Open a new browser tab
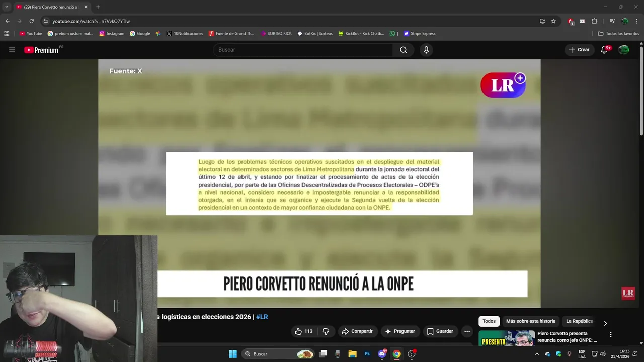Screen dimensions: 644x362 [98, 7]
